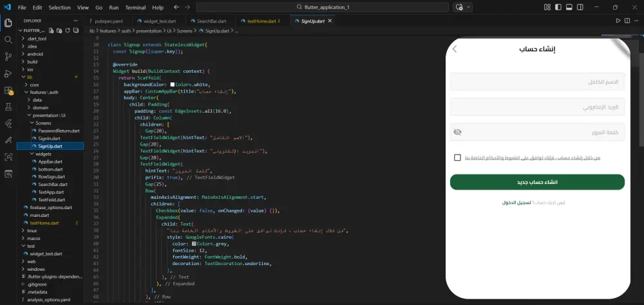Click the green create new account button
Image resolution: width=644 pixels, height=305 pixels.
pos(537,182)
